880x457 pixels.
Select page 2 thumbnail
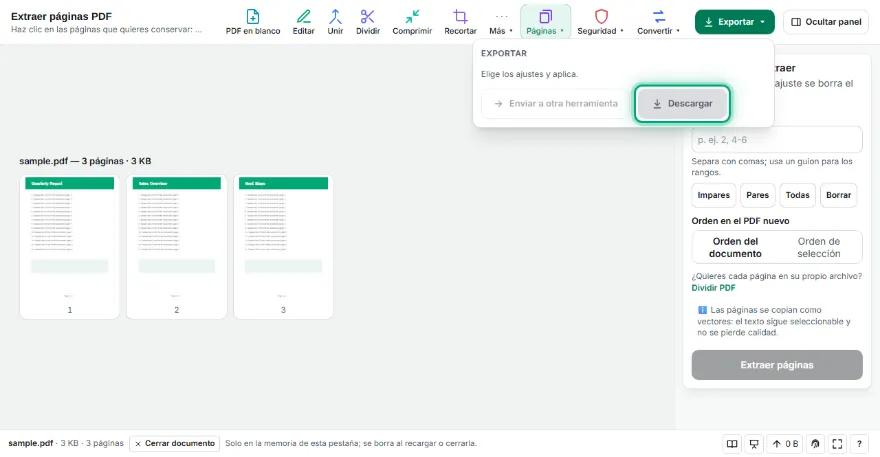(177, 246)
